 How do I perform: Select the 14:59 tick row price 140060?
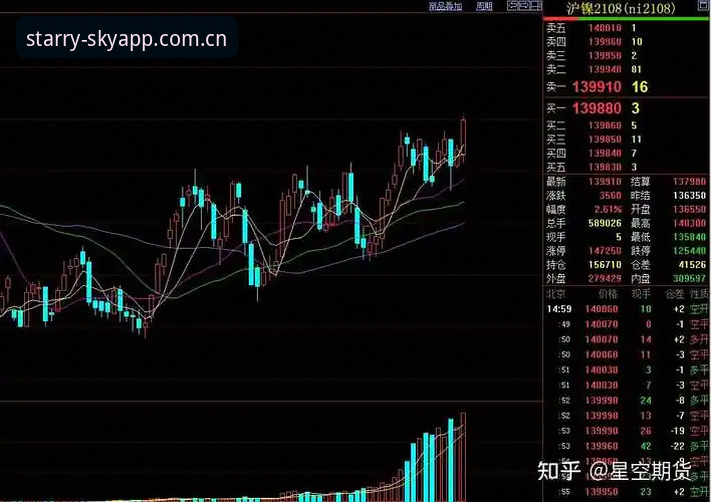(x=601, y=309)
